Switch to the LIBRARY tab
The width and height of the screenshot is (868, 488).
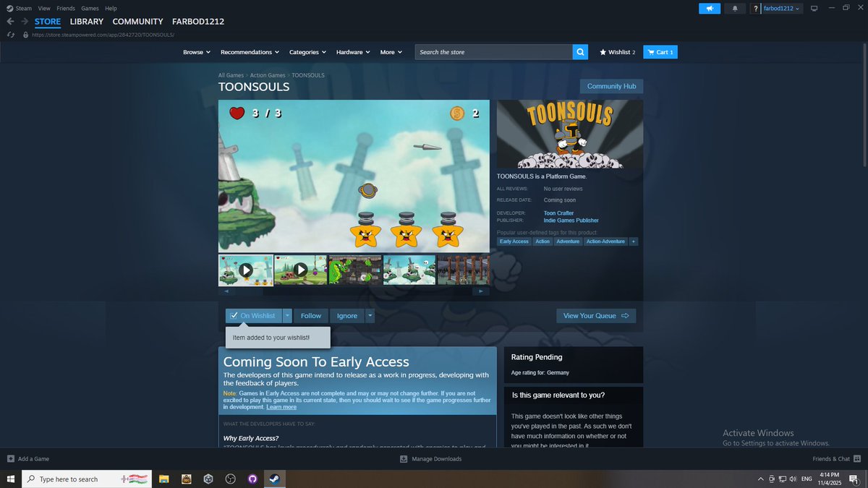point(86,22)
